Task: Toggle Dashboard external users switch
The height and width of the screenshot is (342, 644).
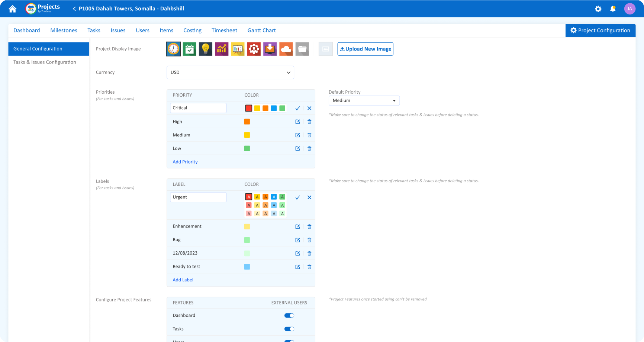Action: coord(289,316)
